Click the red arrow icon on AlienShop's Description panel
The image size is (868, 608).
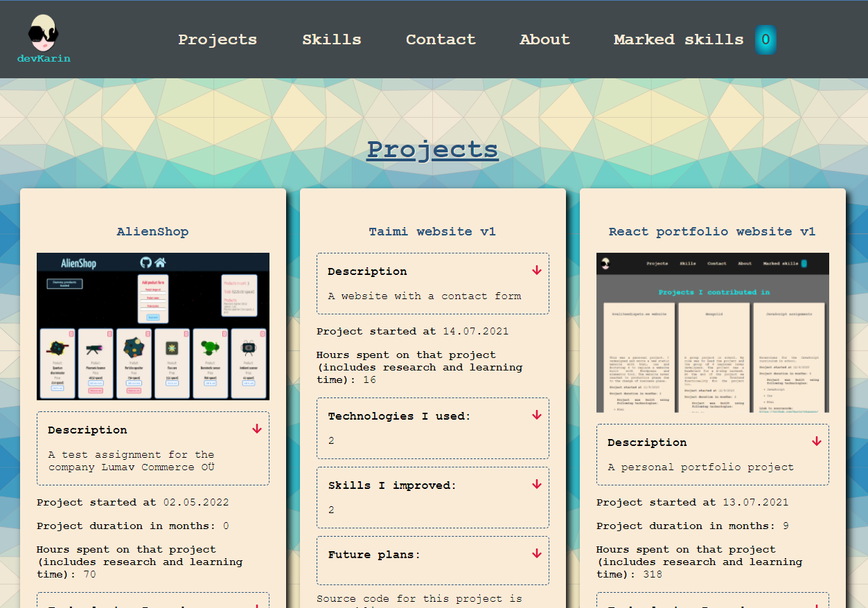256,429
